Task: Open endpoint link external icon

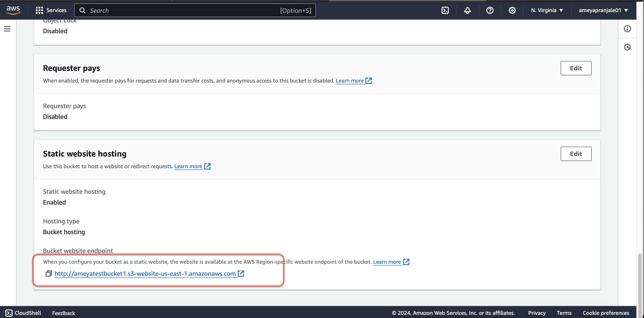Action: (x=241, y=273)
